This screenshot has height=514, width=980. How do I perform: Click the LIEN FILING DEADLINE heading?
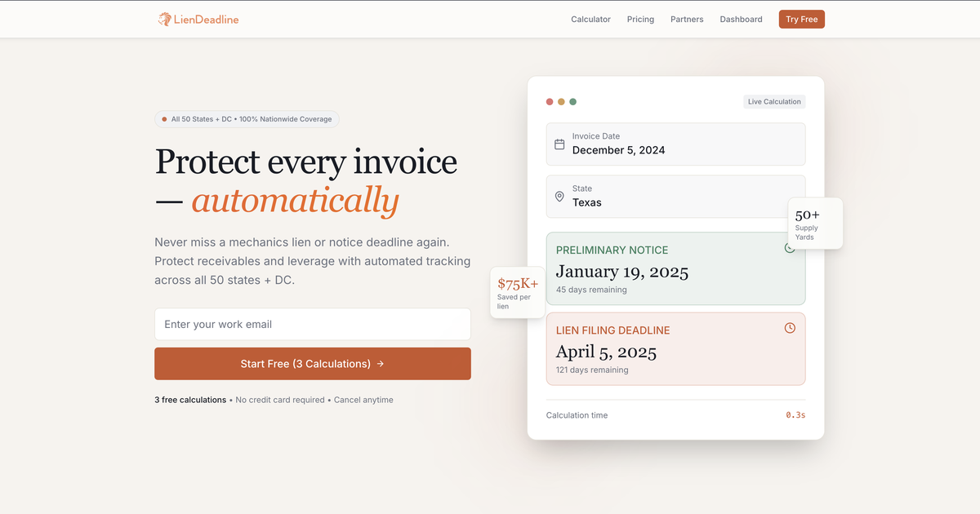point(612,330)
